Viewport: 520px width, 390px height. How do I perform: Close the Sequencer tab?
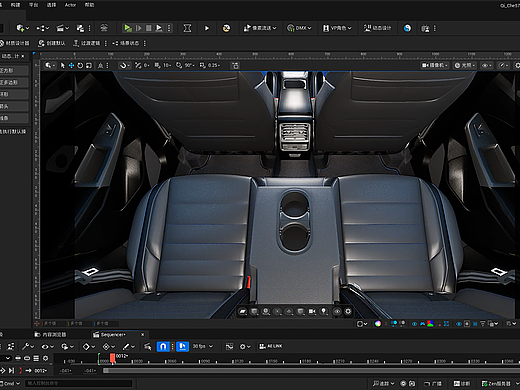[x=143, y=334]
